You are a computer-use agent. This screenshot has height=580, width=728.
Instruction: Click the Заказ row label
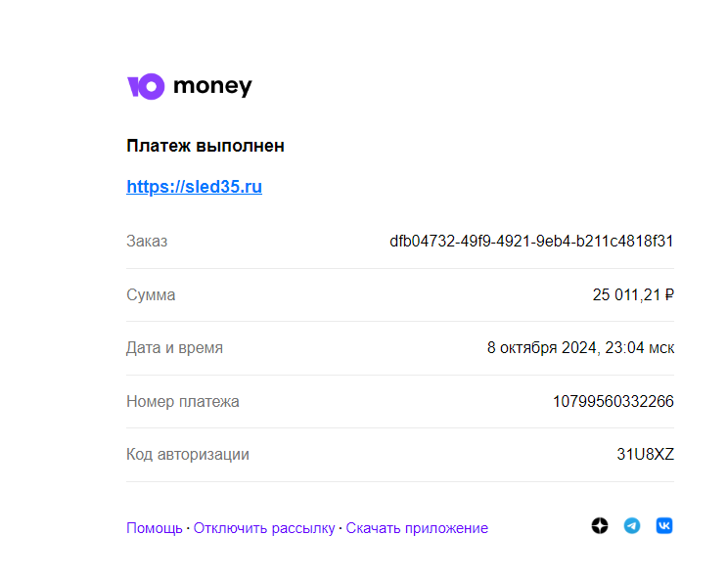point(147,241)
